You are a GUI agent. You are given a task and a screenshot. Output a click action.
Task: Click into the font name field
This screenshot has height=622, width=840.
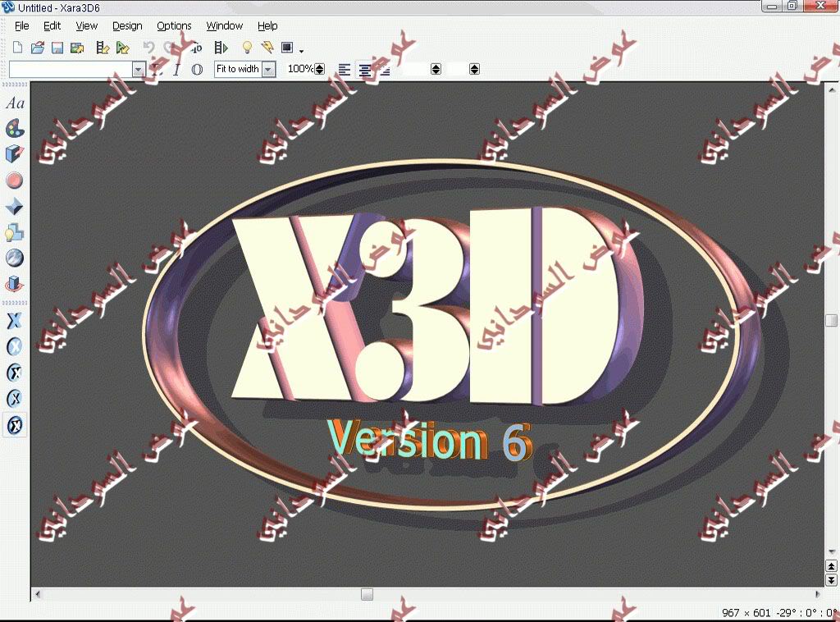(71, 69)
